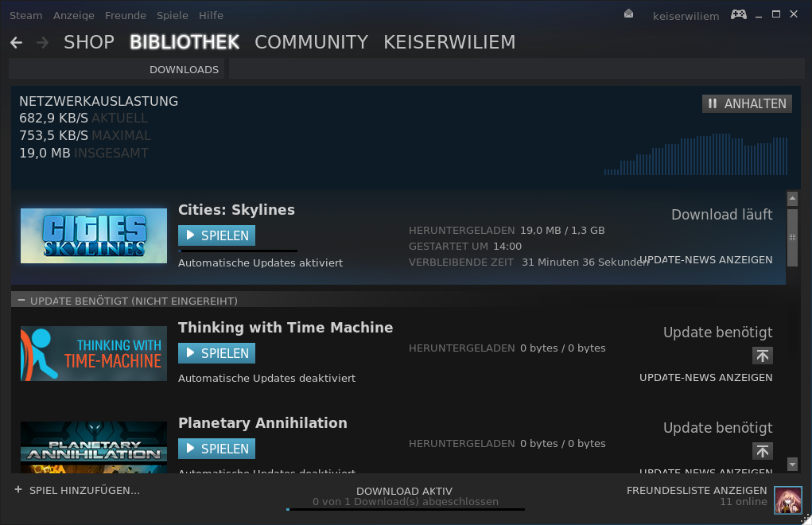812x525 pixels.
Task: Open the friend avatar picture
Action: pos(787,500)
